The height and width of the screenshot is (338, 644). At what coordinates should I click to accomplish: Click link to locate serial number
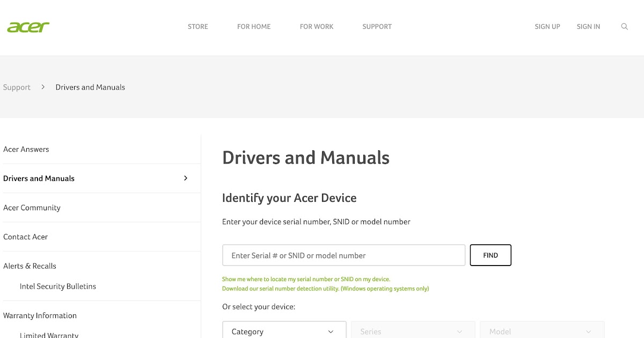pos(306,280)
